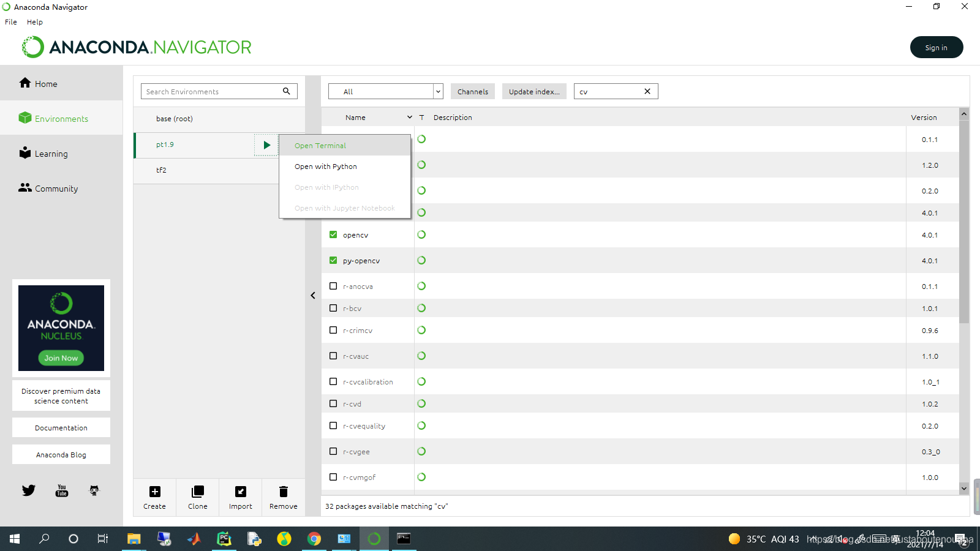Open the All package filter dropdown
Image resolution: width=980 pixels, height=551 pixels.
click(x=386, y=91)
